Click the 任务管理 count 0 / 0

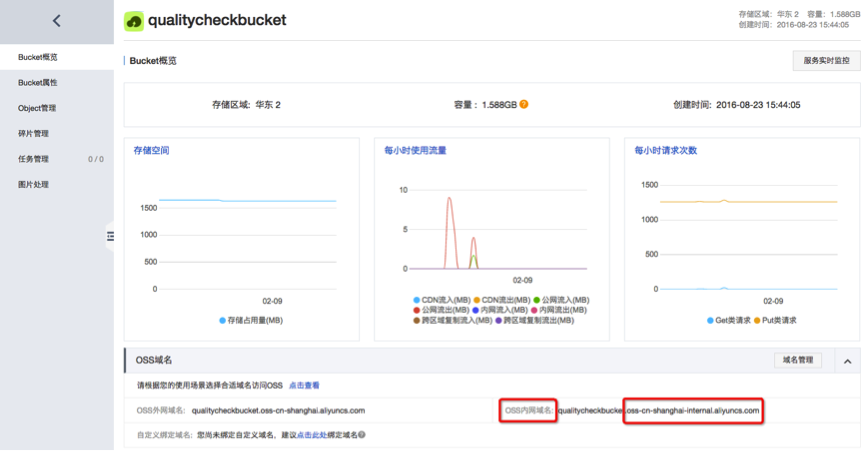coord(96,159)
